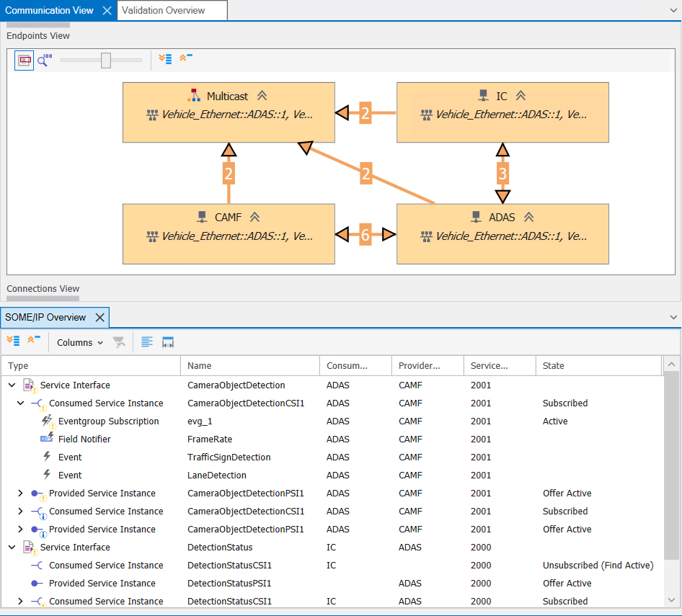Image resolution: width=682 pixels, height=616 pixels.
Task: Sort by the Type column header
Action: [91, 365]
